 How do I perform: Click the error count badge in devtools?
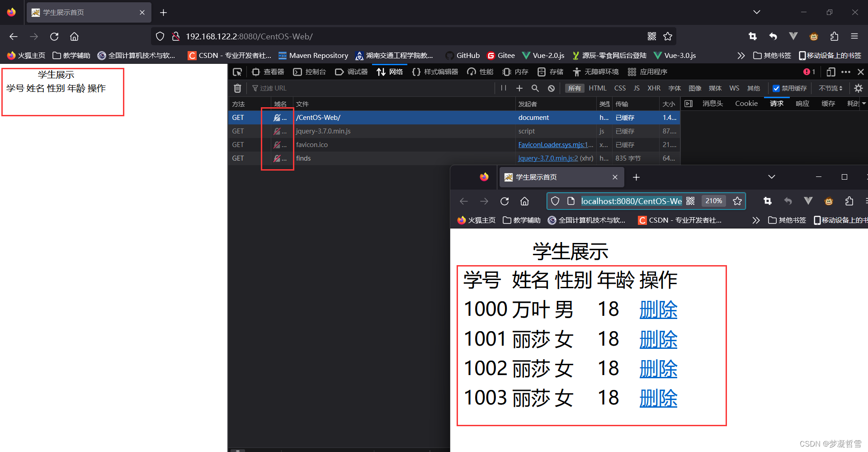coord(809,72)
